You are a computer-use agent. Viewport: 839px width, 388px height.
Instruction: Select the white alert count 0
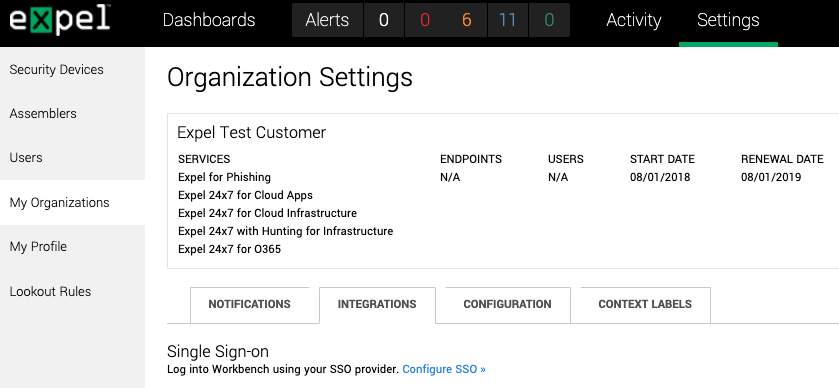384,20
